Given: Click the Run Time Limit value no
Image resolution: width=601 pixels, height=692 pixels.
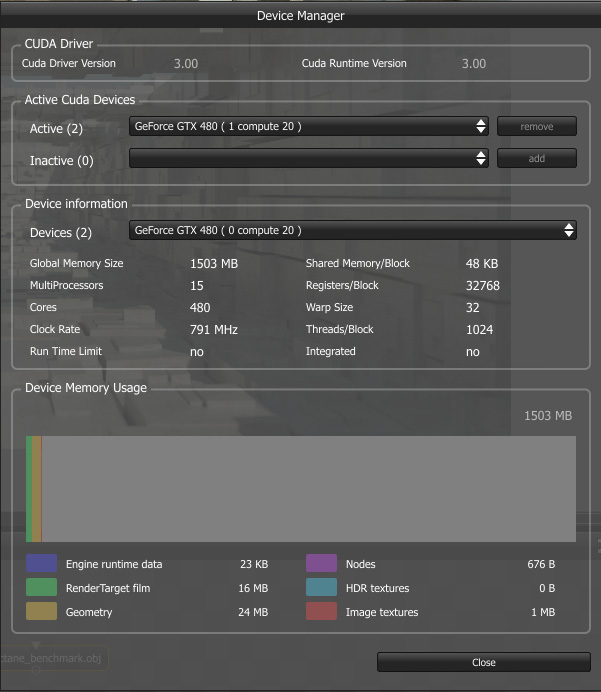Looking at the screenshot, I should [197, 352].
